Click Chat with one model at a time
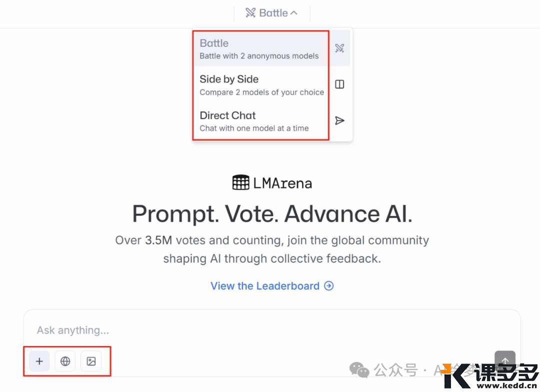Screen dimensions: 540x392 pos(254,128)
